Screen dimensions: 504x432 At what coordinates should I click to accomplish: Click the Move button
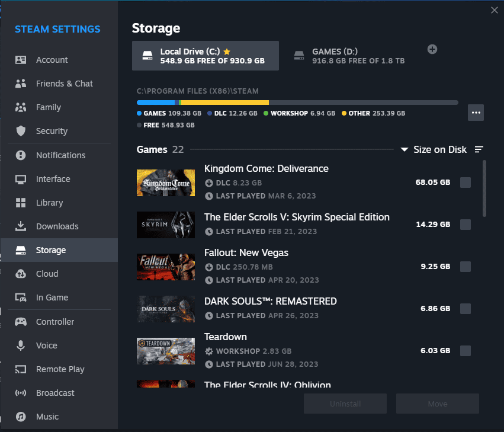tap(438, 404)
